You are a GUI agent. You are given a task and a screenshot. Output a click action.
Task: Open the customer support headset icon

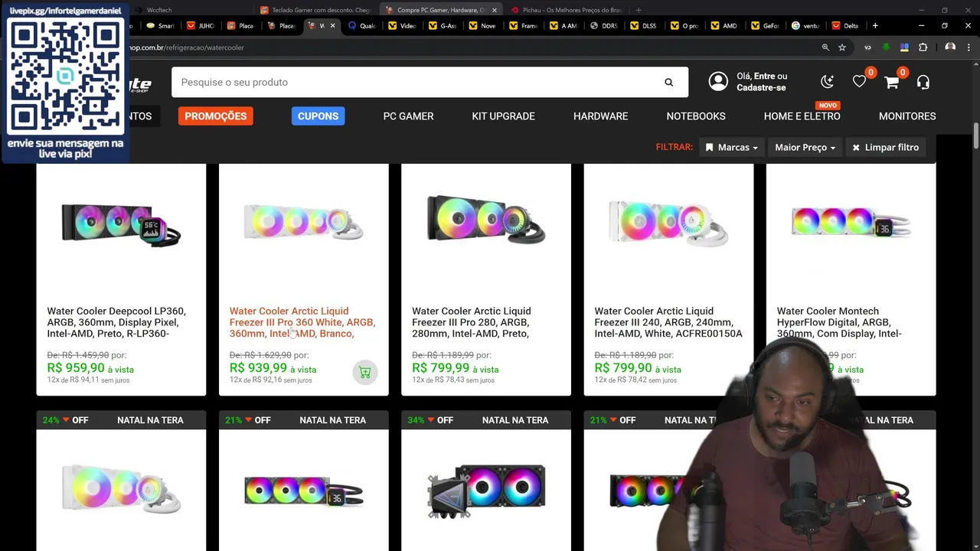[x=923, y=82]
